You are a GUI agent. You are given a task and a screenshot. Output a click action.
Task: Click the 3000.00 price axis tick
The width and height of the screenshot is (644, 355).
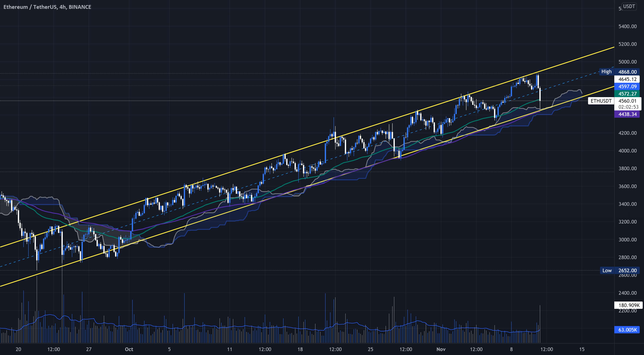[628, 239]
